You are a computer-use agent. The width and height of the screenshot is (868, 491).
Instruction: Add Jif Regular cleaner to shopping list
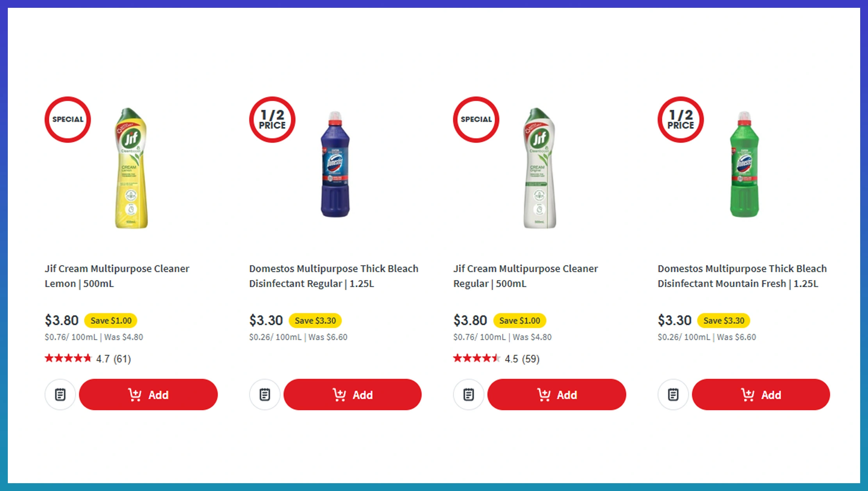click(x=469, y=395)
